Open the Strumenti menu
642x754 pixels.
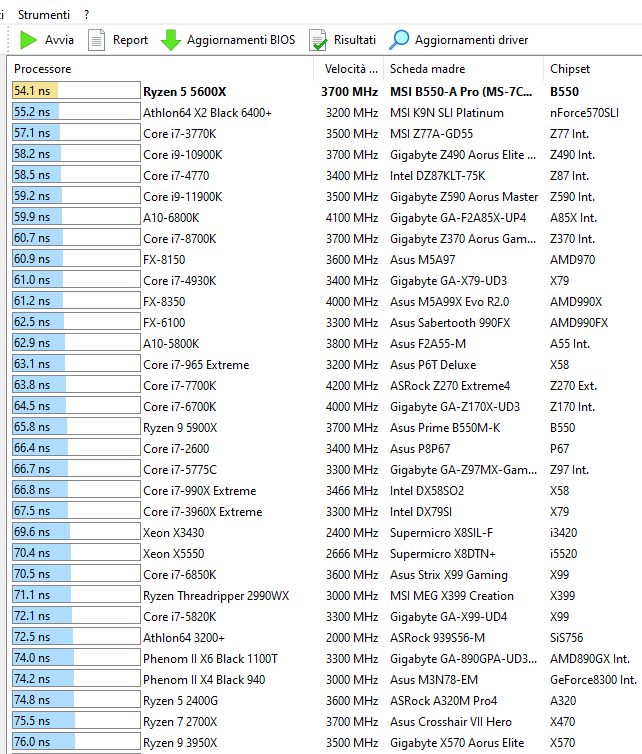point(44,15)
